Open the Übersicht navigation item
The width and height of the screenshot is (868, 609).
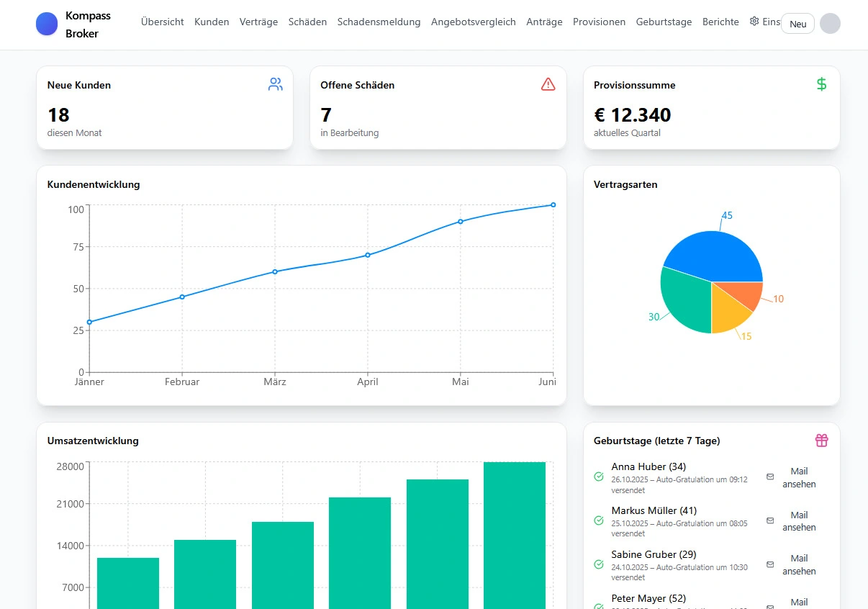[x=162, y=22]
